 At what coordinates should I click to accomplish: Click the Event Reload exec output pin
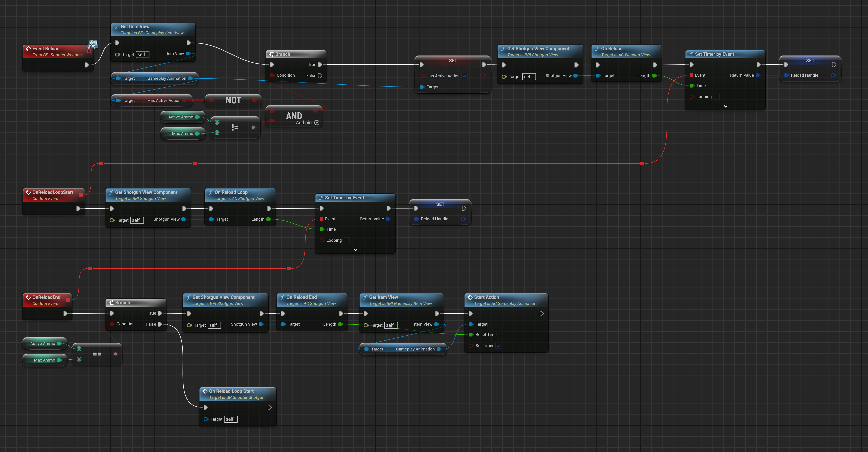(x=87, y=65)
